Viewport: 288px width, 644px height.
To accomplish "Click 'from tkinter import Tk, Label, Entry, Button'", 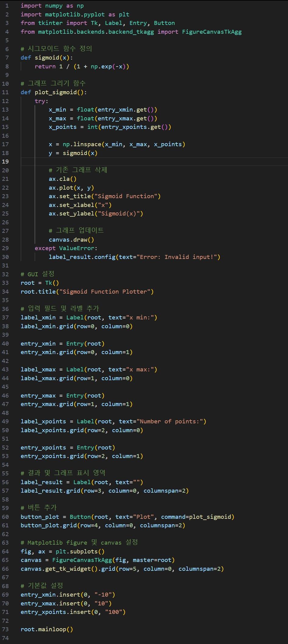I will (98, 23).
